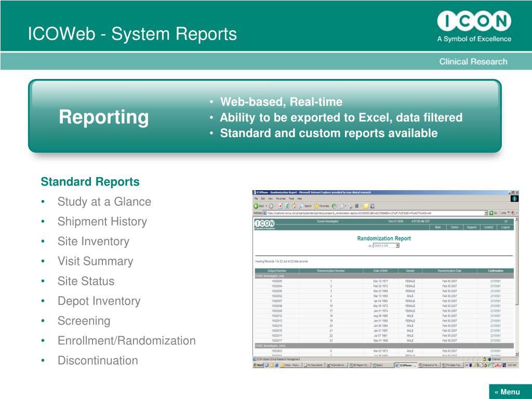Image resolution: width=532 pixels, height=399 pixels.
Task: Click the Discontinuation bullet
Action: click(98, 361)
